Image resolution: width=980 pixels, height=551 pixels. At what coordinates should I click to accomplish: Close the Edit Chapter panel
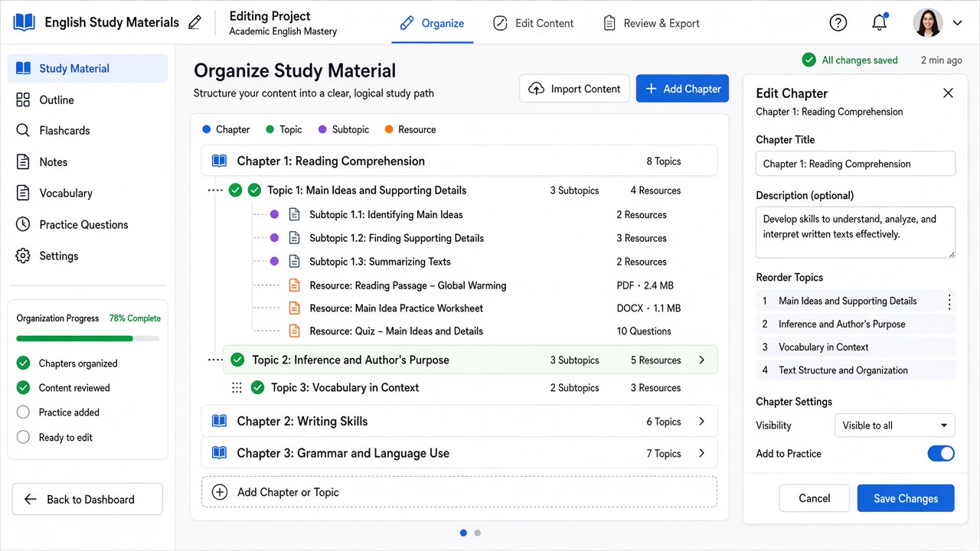click(x=948, y=93)
